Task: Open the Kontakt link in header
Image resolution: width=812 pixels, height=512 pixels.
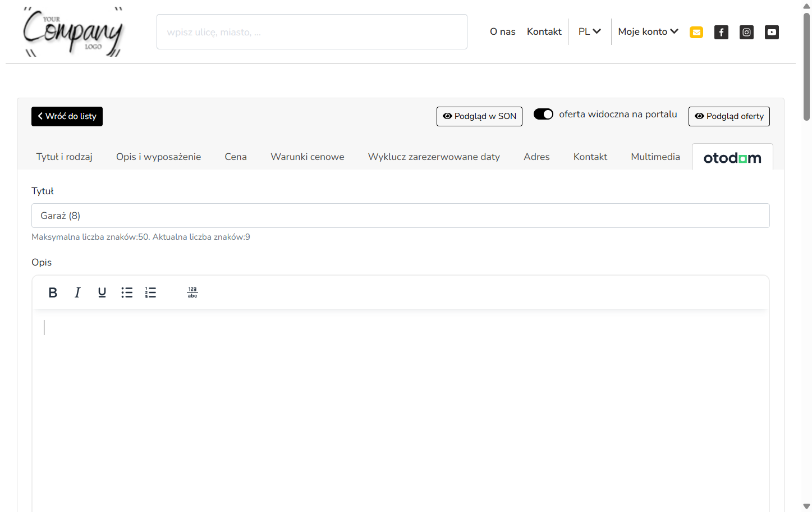Action: (544, 31)
